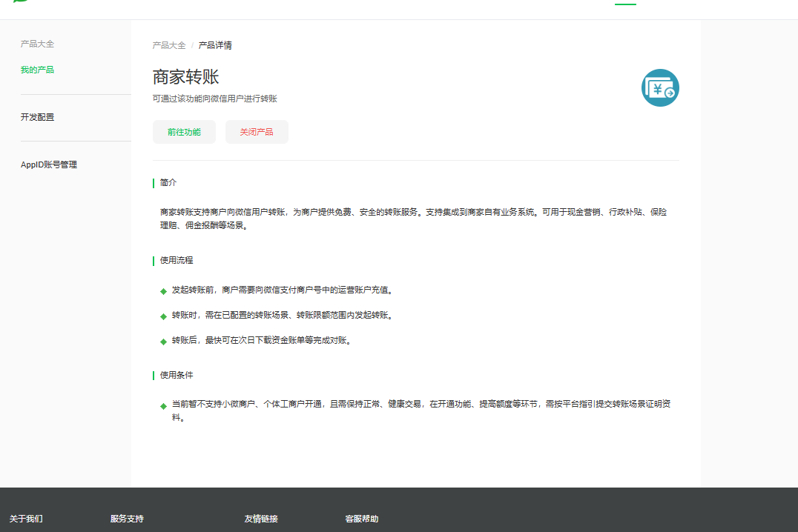The image size is (798, 532).
Task: Click the 简介 section heading
Action: pos(168,182)
